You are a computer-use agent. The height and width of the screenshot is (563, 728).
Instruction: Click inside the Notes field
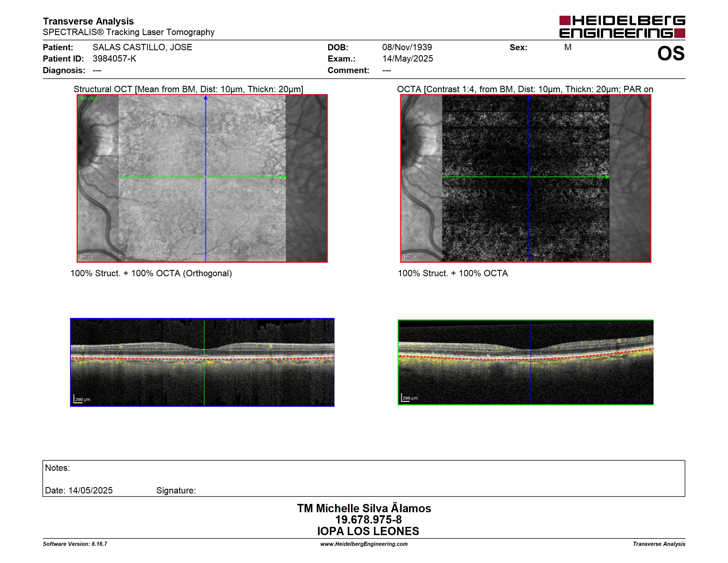coord(364,478)
